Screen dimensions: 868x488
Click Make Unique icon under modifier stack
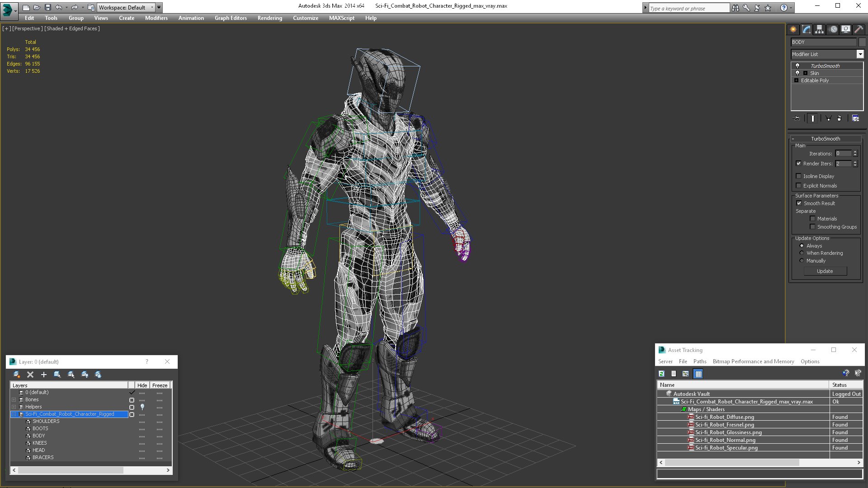[828, 118]
